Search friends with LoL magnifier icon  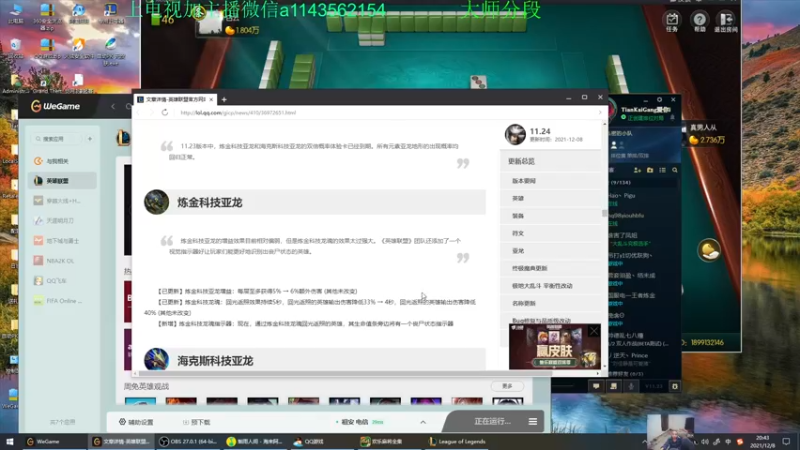tap(674, 170)
